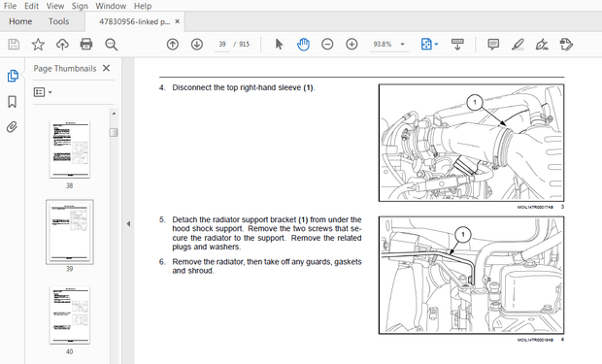Open the find text search icon

click(112, 45)
